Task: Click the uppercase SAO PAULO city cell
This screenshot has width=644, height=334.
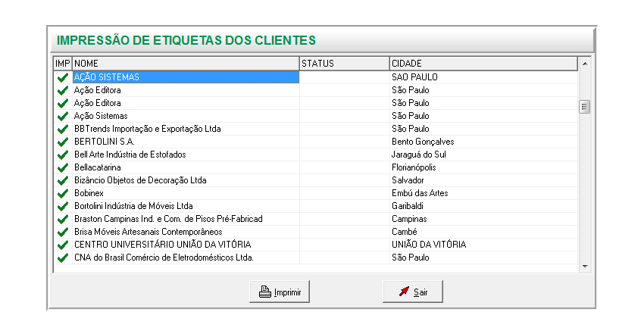Action: (484, 77)
